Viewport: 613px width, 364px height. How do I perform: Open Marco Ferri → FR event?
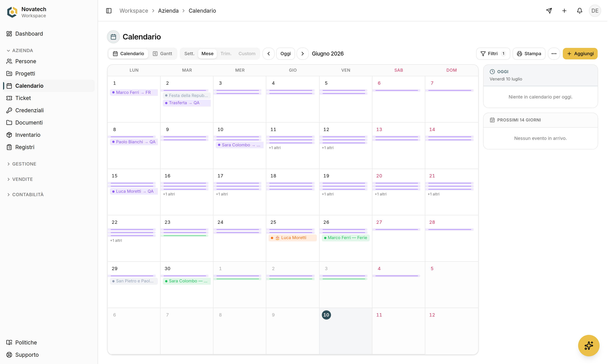click(x=134, y=93)
